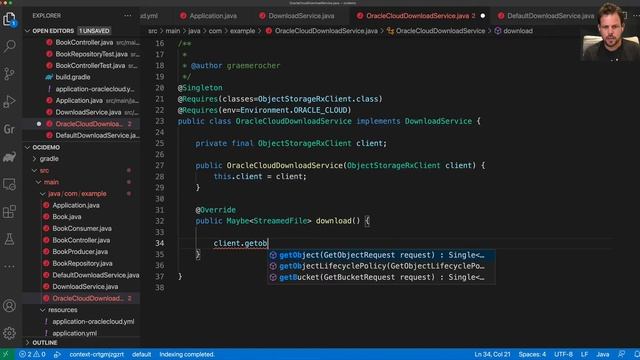Open BookController.java in Open Editors
Viewport: 640px width, 360px height.
coord(84,42)
